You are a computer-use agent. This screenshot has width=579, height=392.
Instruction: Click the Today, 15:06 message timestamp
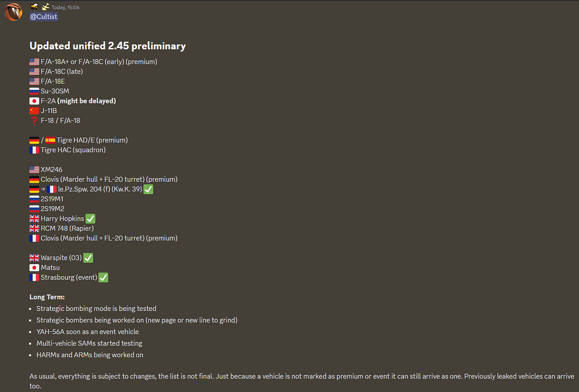point(65,8)
